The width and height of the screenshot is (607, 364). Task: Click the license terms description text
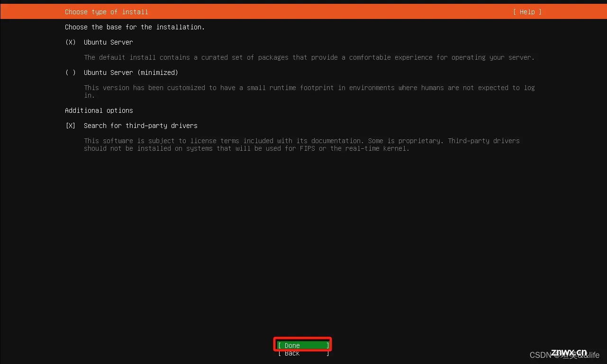tap(302, 145)
